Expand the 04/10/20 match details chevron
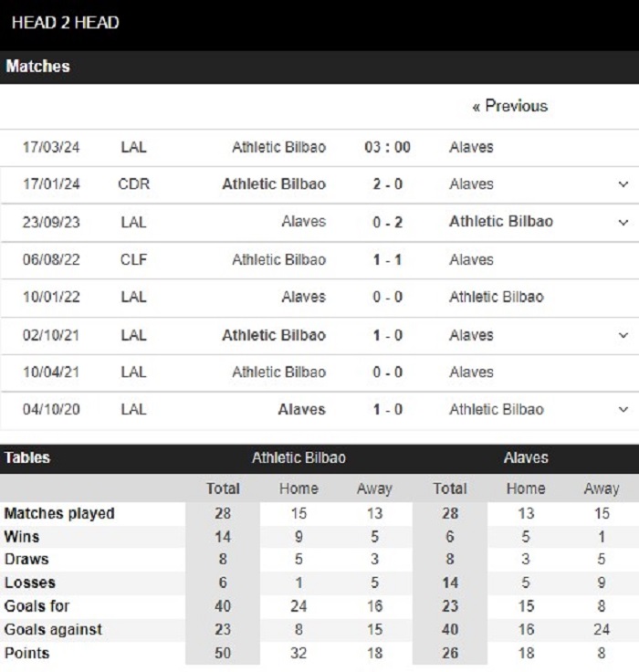The height and width of the screenshot is (672, 639). tap(623, 409)
